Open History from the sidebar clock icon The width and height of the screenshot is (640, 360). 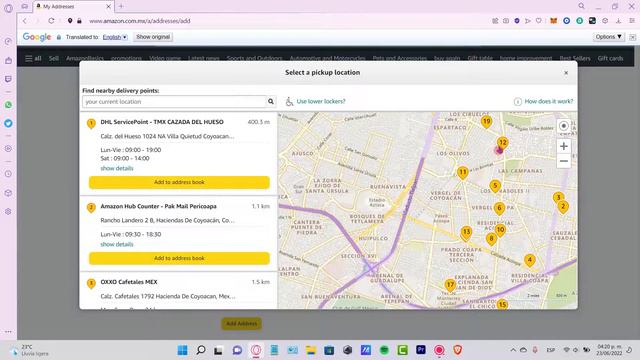(8, 174)
